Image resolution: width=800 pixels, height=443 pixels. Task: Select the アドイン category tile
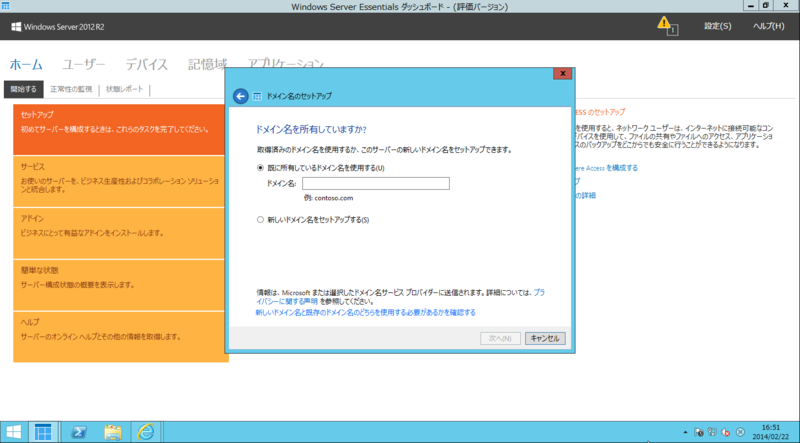[x=119, y=233]
